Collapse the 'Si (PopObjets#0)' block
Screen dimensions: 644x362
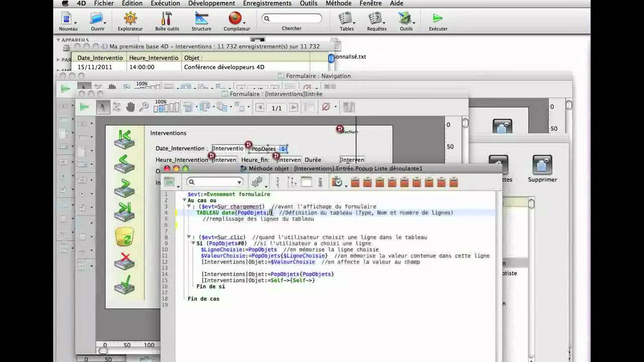pyautogui.click(x=193, y=243)
